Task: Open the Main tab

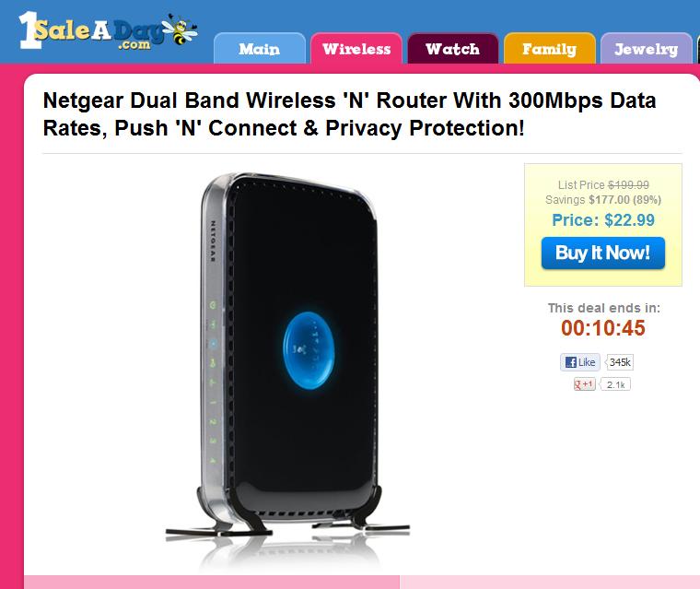Action: [x=260, y=48]
